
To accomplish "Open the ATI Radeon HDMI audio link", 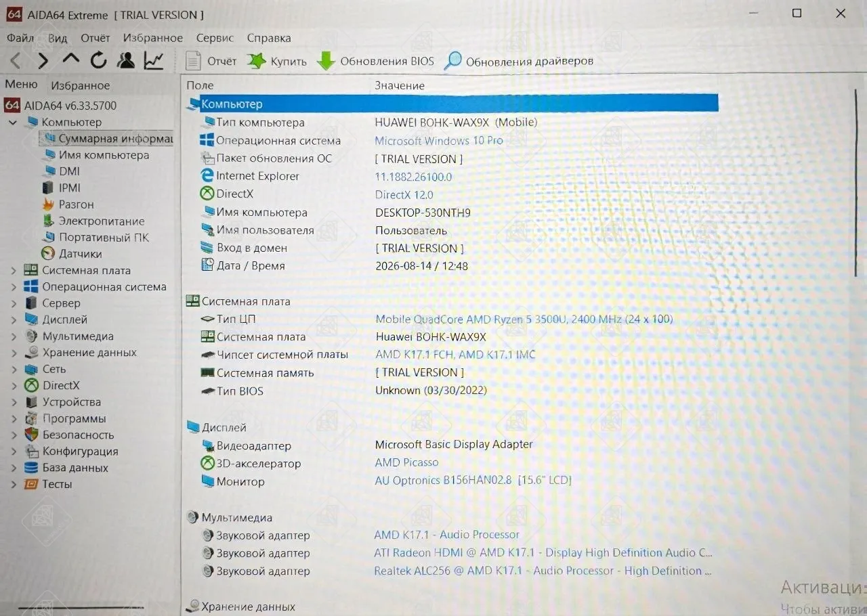I will (543, 552).
